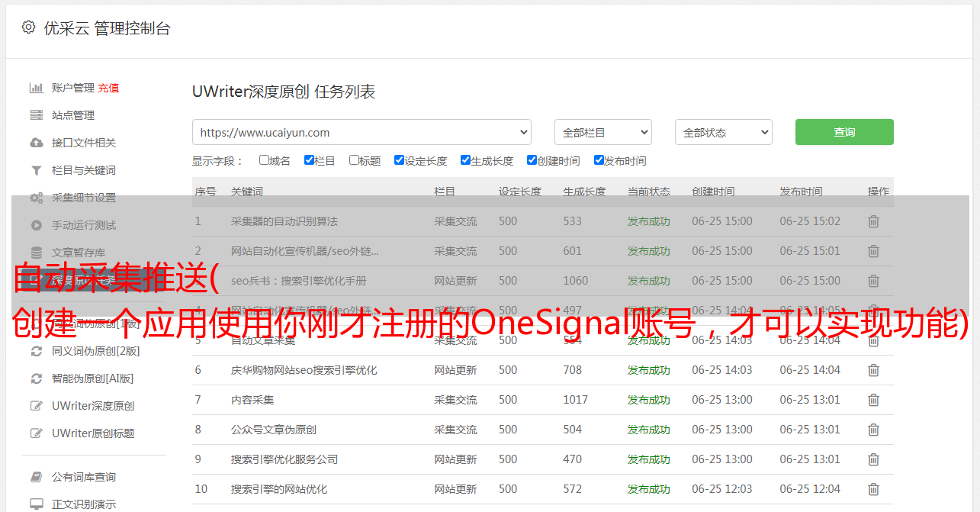The width and height of the screenshot is (980, 512).
Task: Click the edit icon beside UWriter原创标题
Action: pyautogui.click(x=36, y=433)
